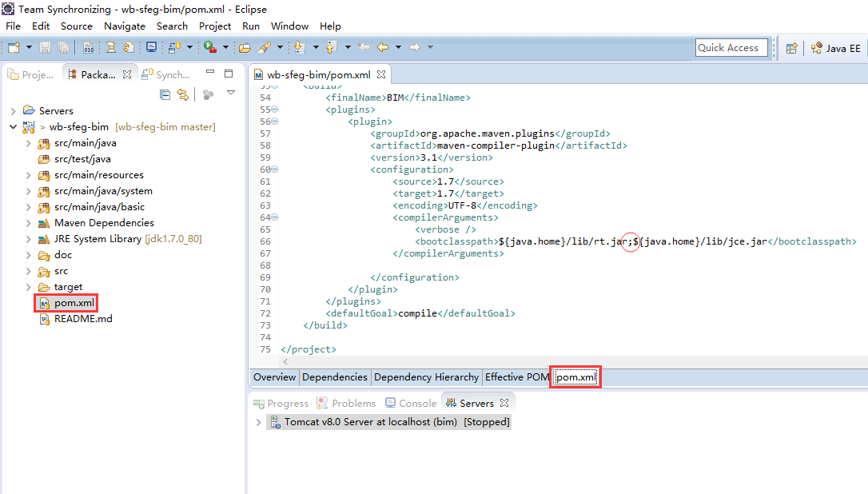Maximize the Package Explorer panel
Viewport: 868px width, 494px height.
pyautogui.click(x=229, y=73)
